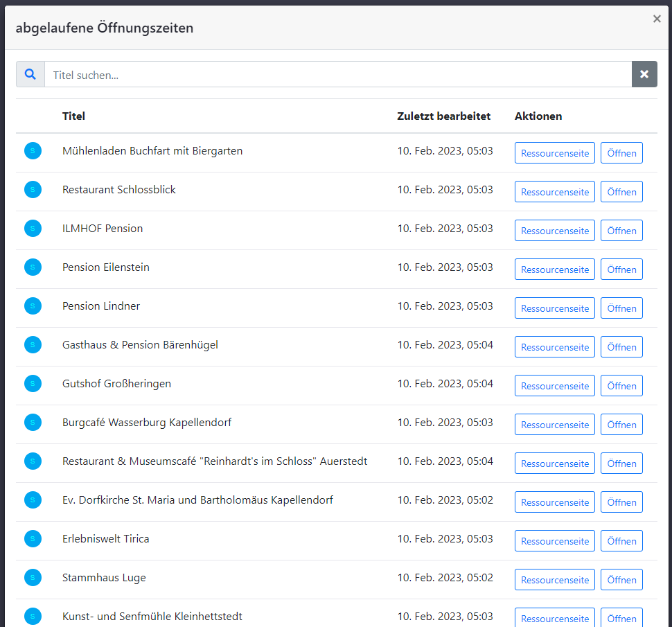Click the blue S icon for Restaurant Schlossblick
672x627 pixels.
tap(33, 189)
